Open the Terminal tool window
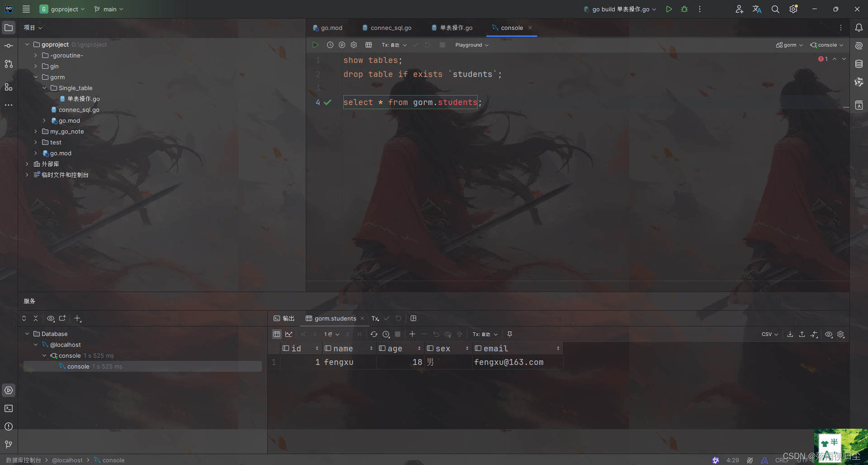 coord(9,408)
